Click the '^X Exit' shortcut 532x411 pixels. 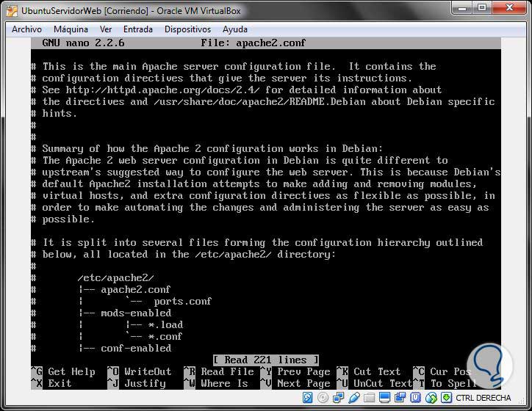(x=51, y=384)
